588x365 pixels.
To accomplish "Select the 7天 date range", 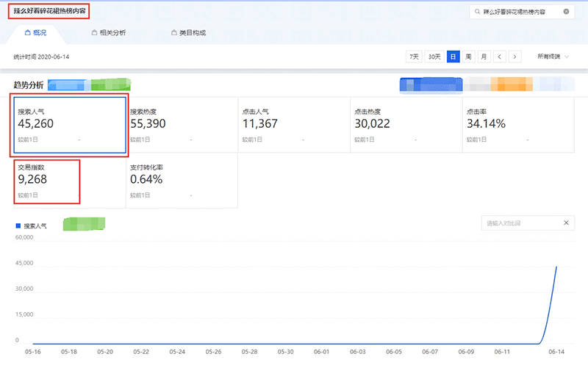I will coord(415,57).
